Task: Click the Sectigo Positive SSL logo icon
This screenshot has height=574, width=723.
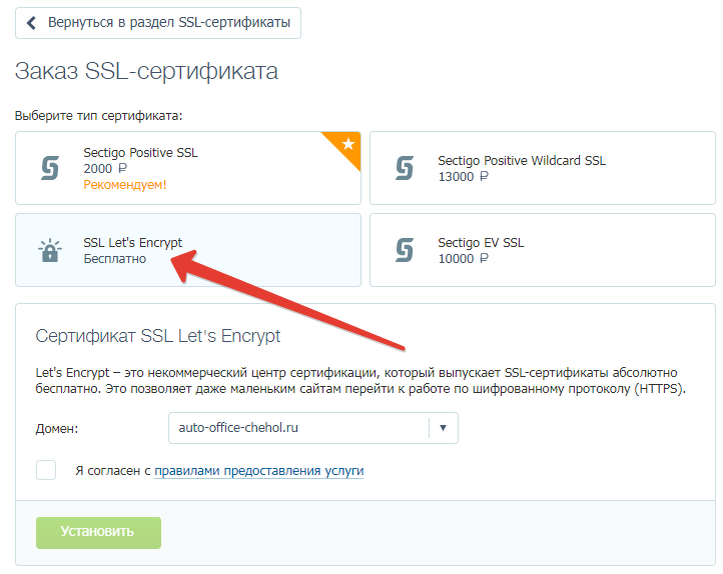Action: point(50,168)
